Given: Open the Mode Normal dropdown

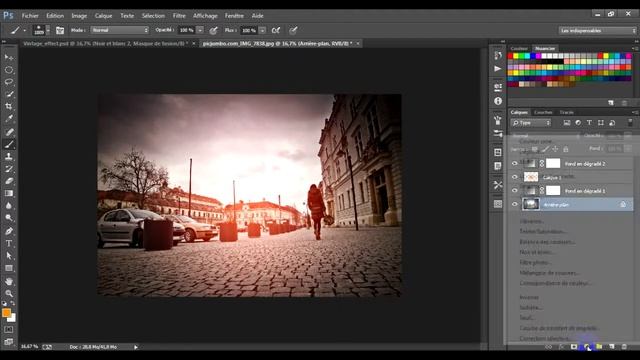Looking at the screenshot, I should [x=120, y=30].
